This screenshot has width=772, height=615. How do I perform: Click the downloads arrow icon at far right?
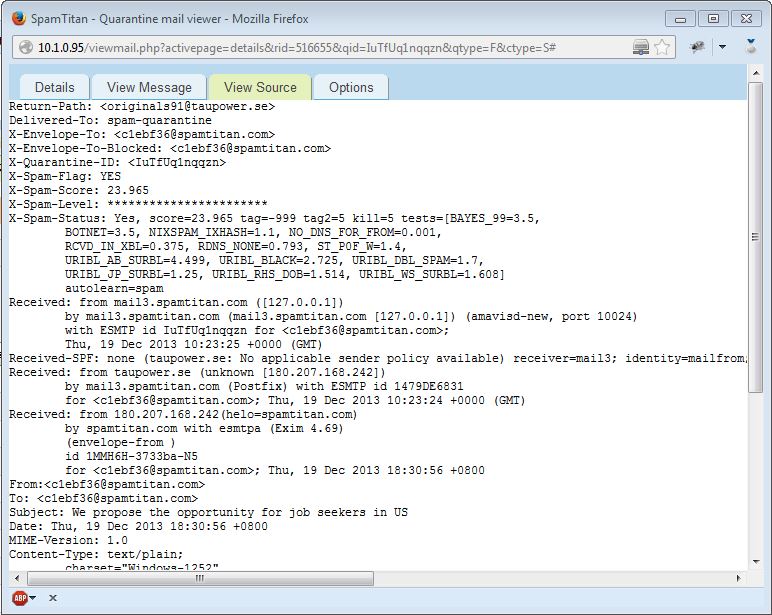click(750, 46)
